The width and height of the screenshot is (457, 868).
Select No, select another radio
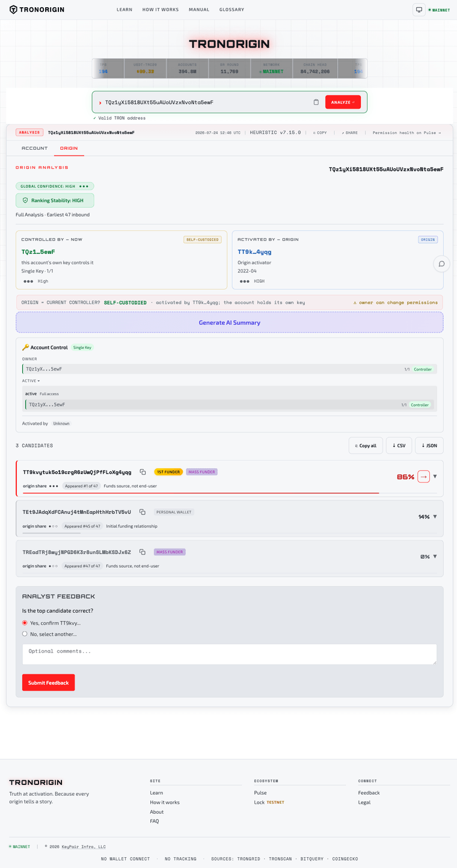[25, 634]
